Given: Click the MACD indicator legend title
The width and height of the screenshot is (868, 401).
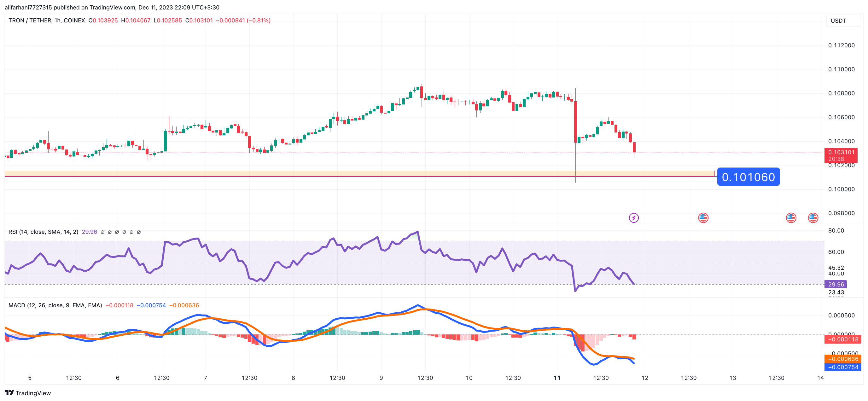Looking at the screenshot, I should 55,305.
